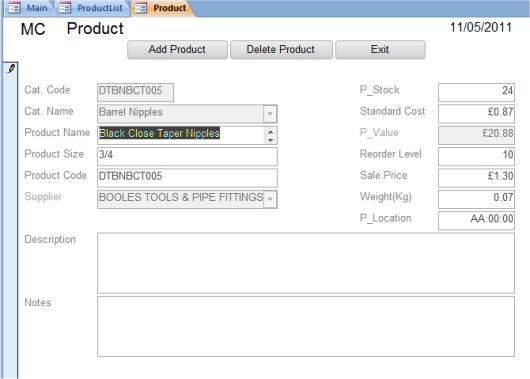
Task: Click the Product Size field 3/4
Action: (x=187, y=156)
